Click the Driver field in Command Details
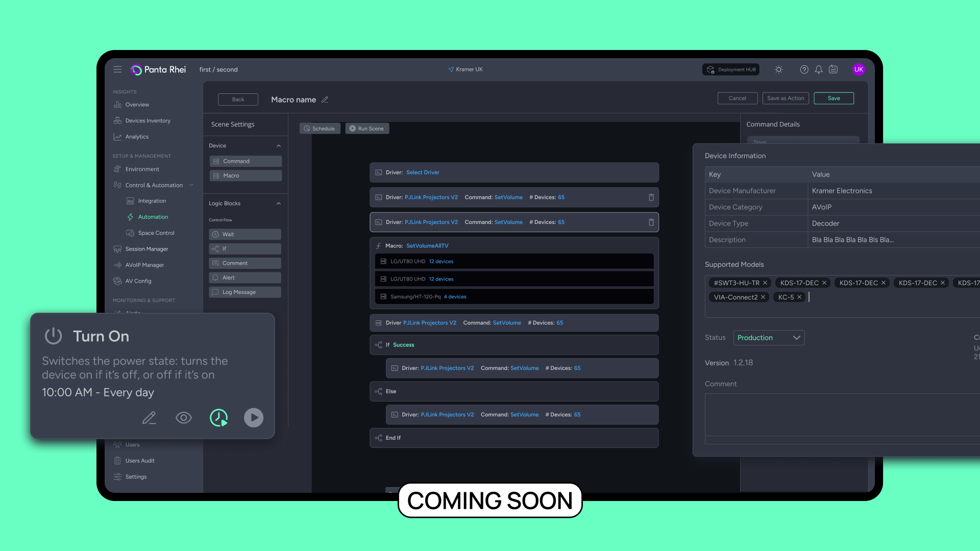Screen dimensions: 980x551 pyautogui.click(x=803, y=140)
